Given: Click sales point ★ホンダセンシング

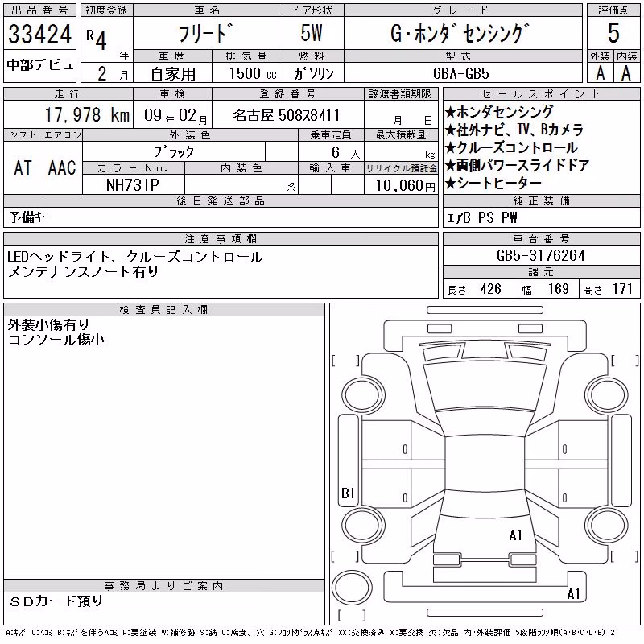Looking at the screenshot, I should [x=499, y=112].
